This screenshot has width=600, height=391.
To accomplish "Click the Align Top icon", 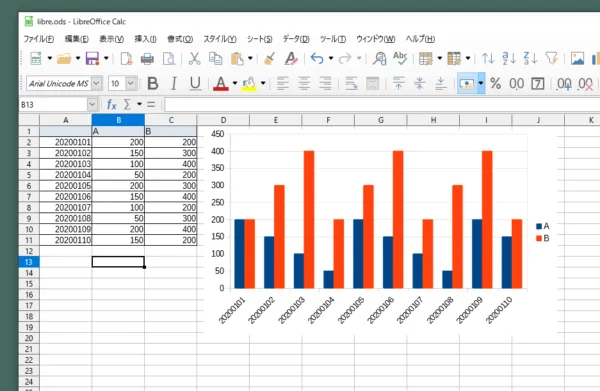I will tap(398, 83).
